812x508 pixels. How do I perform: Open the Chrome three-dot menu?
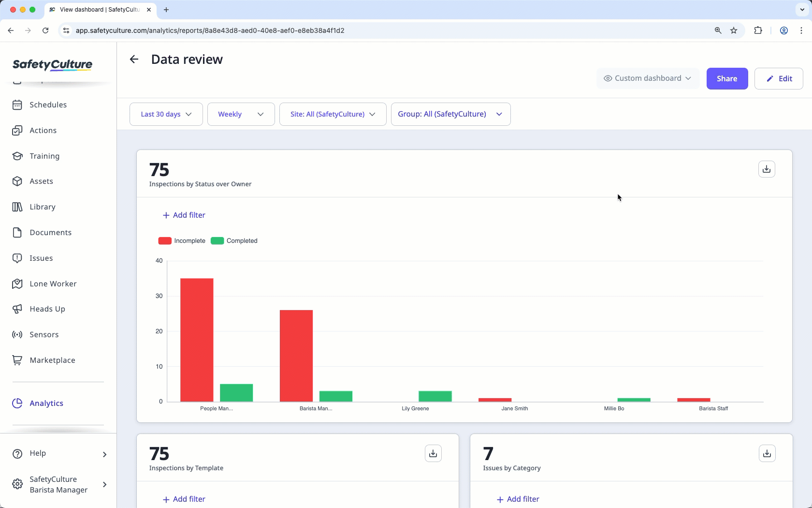(x=801, y=30)
